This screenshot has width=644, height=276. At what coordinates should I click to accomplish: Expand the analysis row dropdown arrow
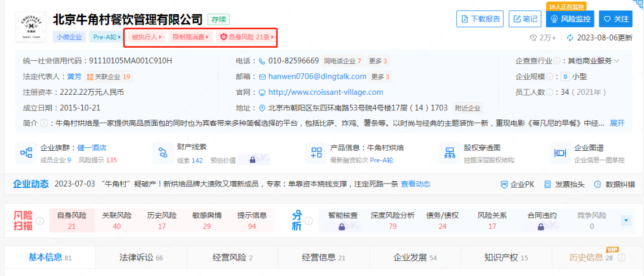coord(626,221)
